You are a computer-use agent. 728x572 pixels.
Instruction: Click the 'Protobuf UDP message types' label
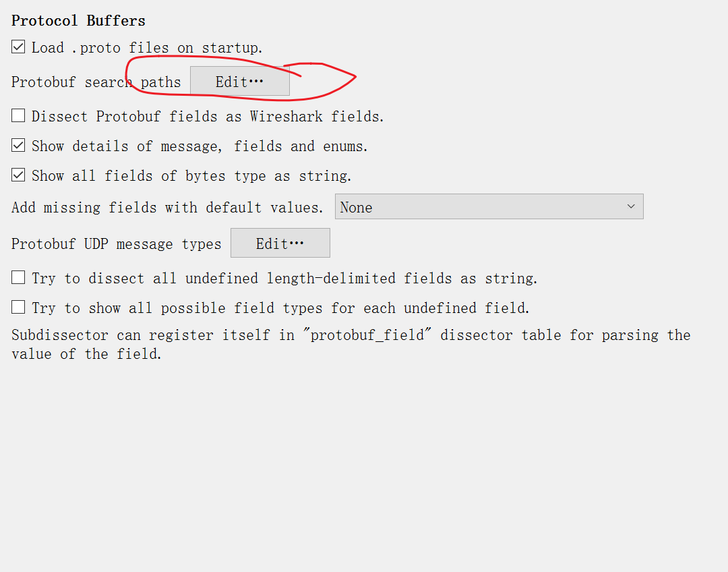point(116,244)
